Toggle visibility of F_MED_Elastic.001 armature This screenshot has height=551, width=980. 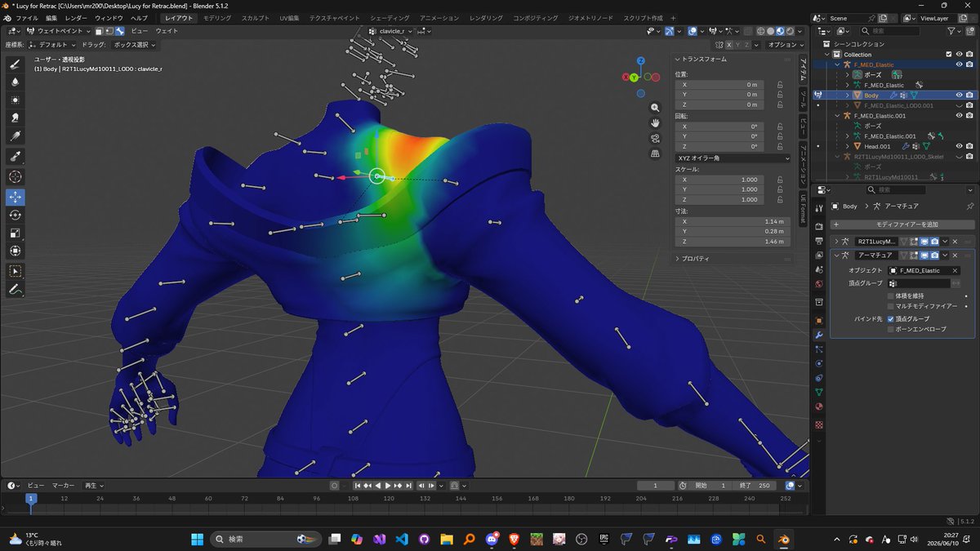coord(959,116)
